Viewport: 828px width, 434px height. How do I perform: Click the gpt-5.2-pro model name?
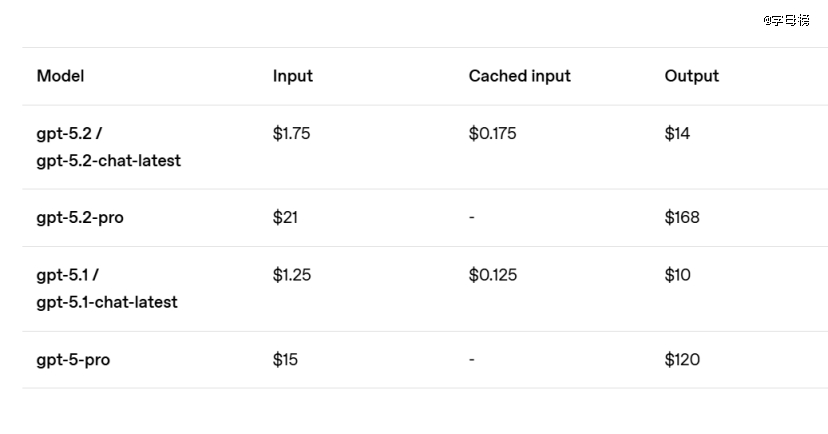(80, 218)
